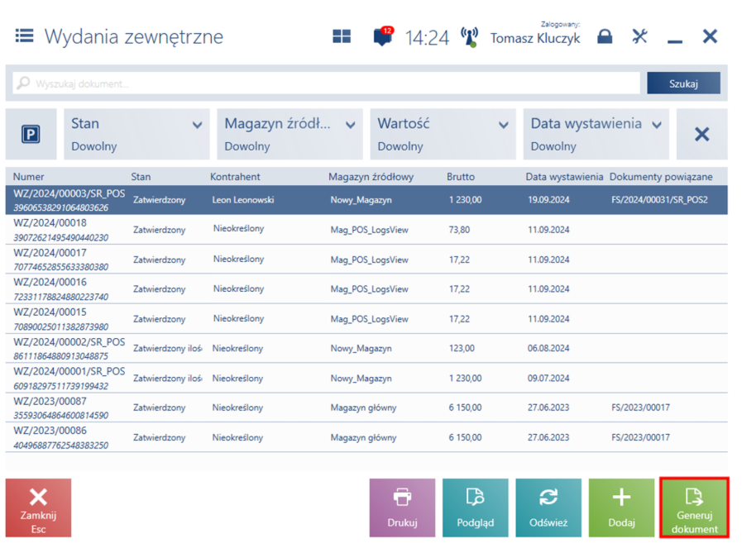Open the hamburger main menu
This screenshot has width=756, height=553.
coord(24,36)
